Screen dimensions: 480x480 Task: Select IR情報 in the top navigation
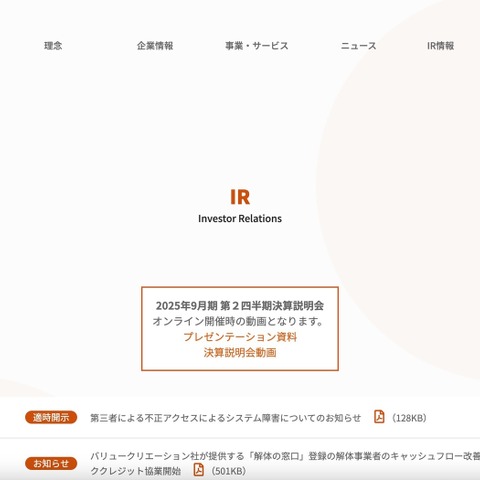coord(440,46)
